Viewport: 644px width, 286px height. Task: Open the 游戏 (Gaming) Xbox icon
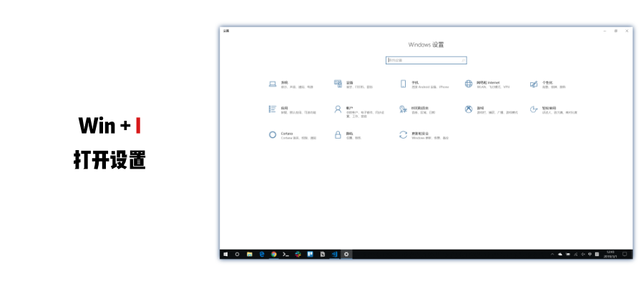[x=469, y=109]
